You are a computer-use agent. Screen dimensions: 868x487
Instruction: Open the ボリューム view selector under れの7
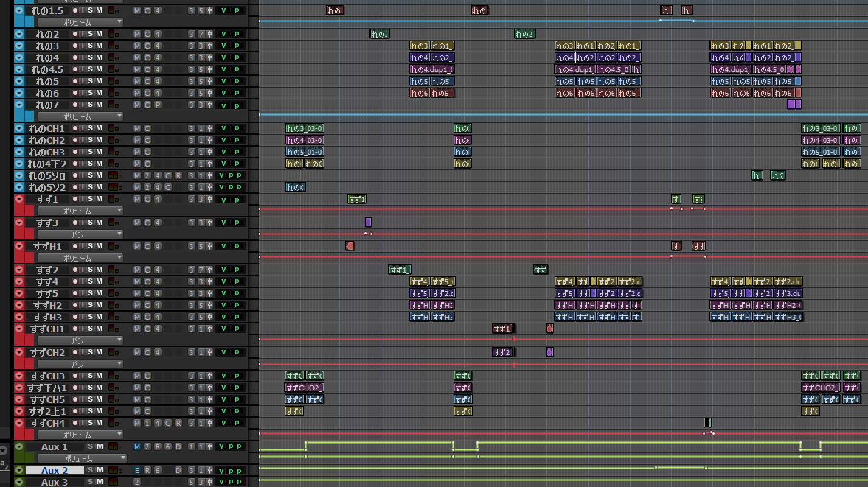pyautogui.click(x=80, y=116)
